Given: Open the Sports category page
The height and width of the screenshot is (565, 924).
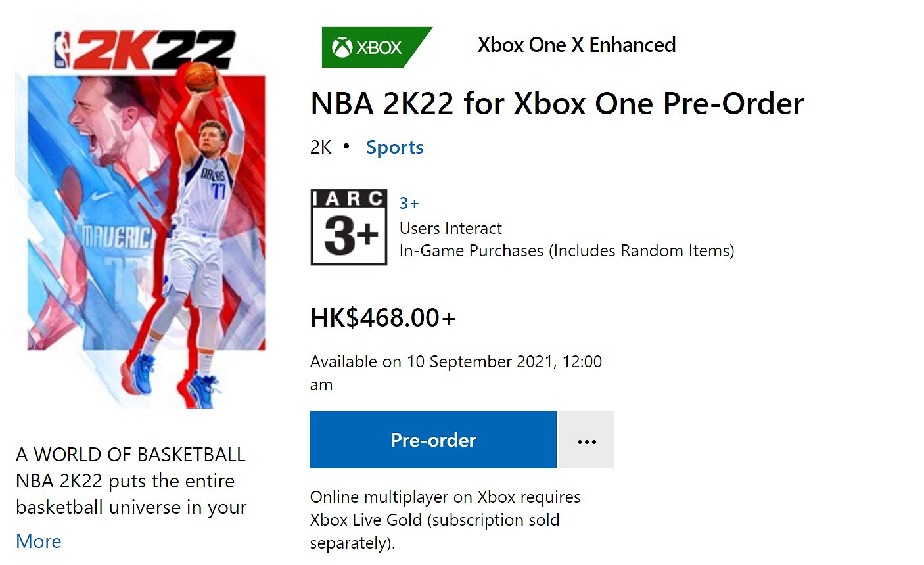Looking at the screenshot, I should 394,147.
